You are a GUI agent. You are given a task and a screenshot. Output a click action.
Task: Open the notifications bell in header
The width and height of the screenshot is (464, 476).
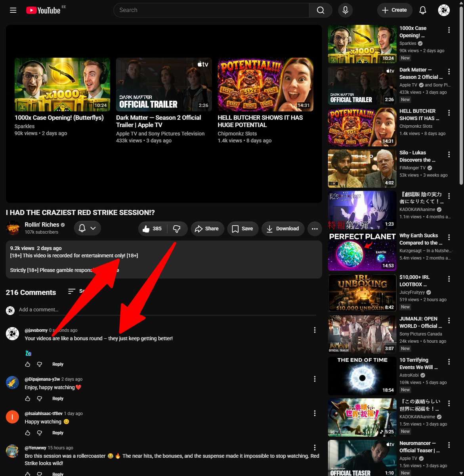423,10
